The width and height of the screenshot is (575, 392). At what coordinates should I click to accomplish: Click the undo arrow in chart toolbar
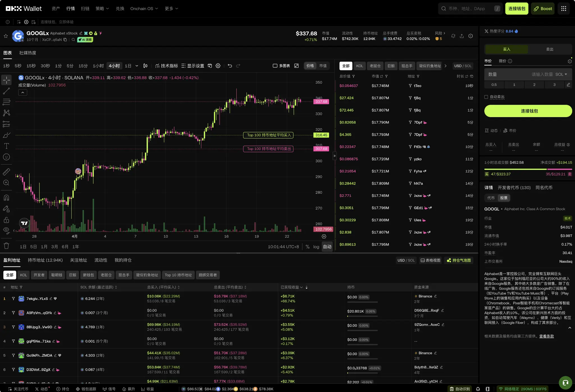[230, 66]
